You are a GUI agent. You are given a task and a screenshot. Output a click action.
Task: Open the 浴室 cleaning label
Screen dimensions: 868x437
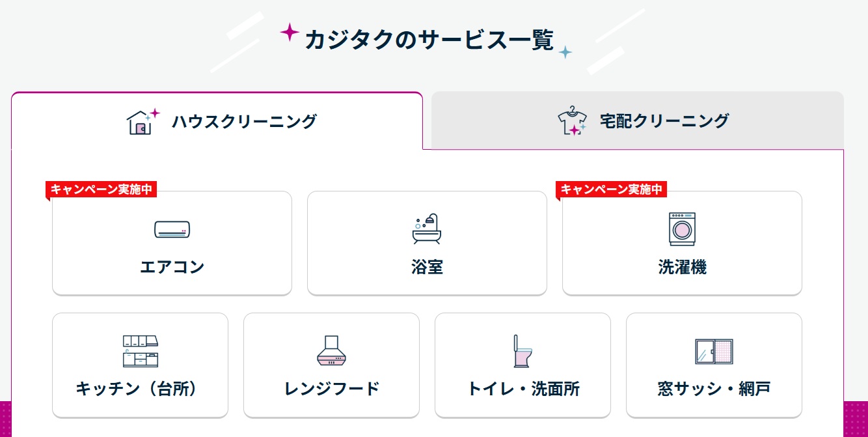tap(427, 267)
